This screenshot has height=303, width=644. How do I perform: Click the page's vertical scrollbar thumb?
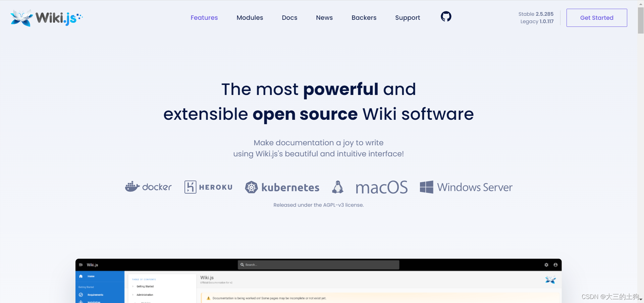(x=640, y=20)
